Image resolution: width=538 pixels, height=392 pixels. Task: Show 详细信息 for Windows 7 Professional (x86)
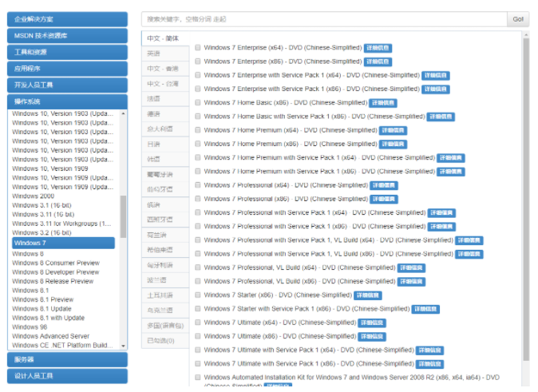[x=384, y=199]
